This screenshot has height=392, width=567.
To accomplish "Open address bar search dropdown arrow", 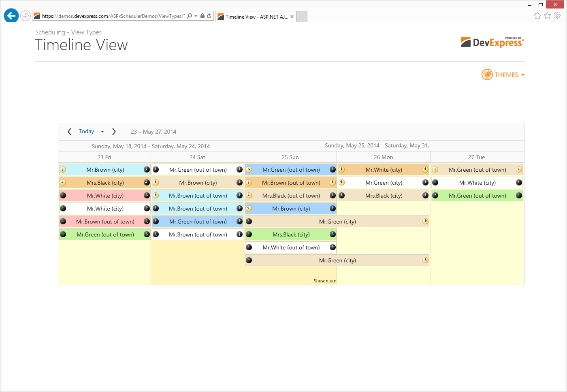I will [x=196, y=16].
